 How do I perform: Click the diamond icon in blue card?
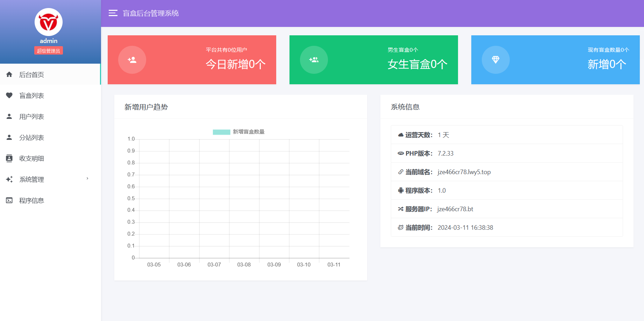[x=496, y=60]
